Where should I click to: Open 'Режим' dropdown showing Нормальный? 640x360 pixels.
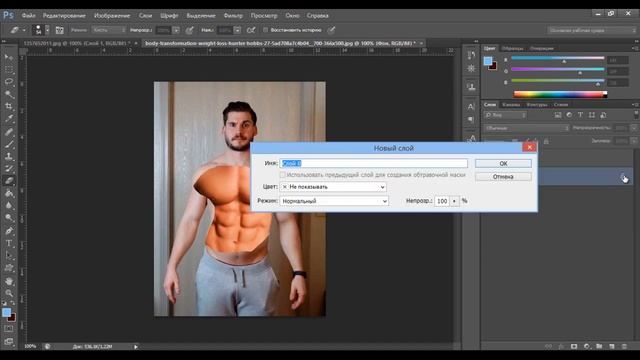tap(334, 201)
